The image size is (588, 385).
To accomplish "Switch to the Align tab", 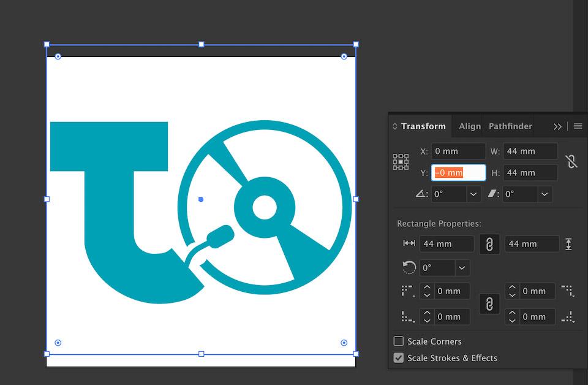I will [470, 126].
